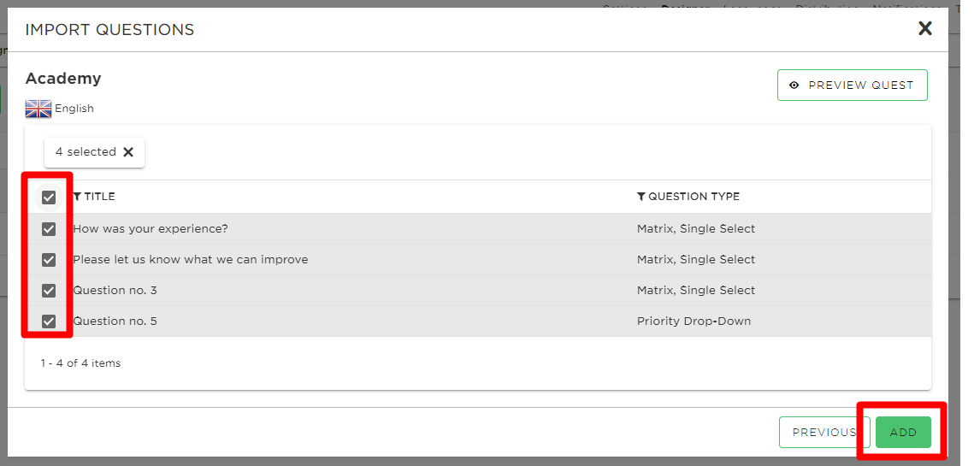This screenshot has width=980, height=466.
Task: Open PREVIEW QUEST
Action: 853,85
